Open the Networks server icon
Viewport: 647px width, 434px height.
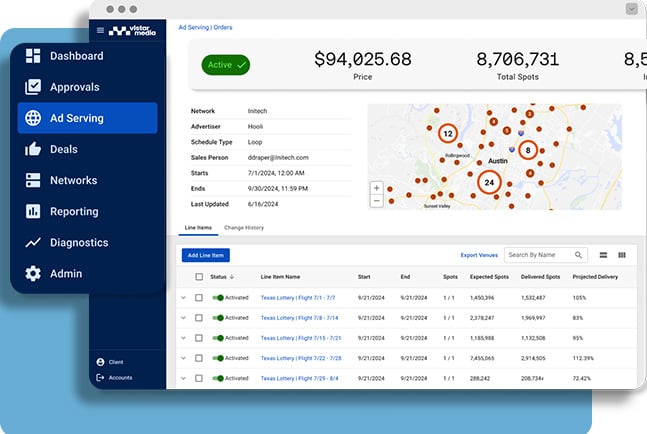coord(33,180)
